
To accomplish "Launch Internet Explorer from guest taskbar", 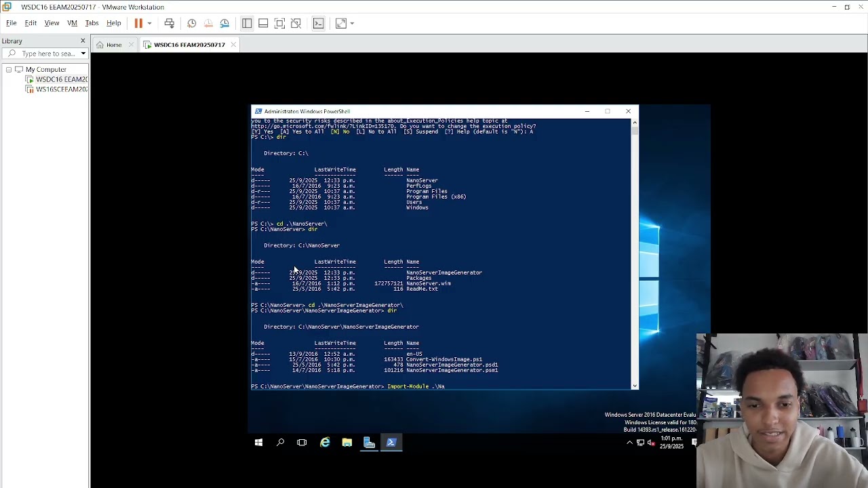I will (x=325, y=443).
